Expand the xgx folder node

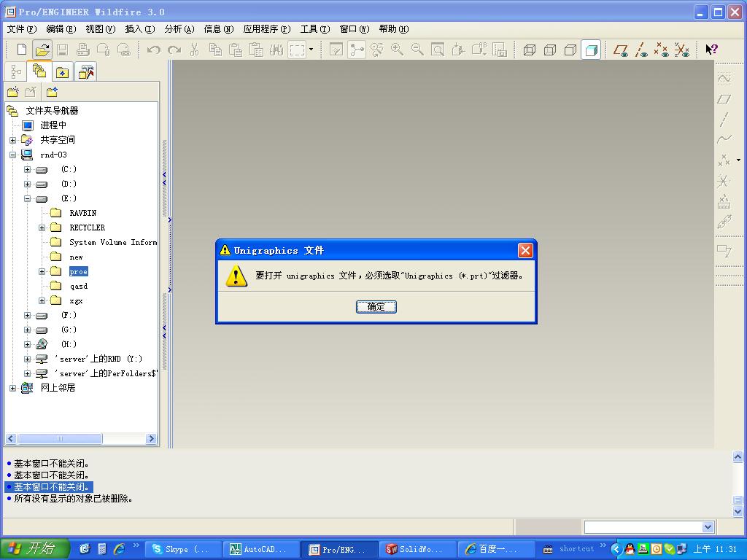point(42,301)
